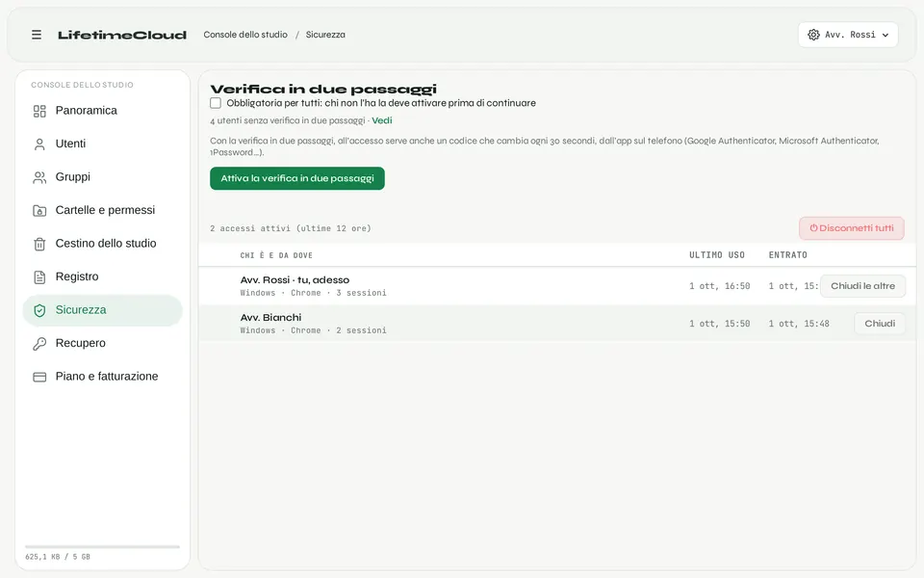Open the hamburger menu icon

point(37,35)
